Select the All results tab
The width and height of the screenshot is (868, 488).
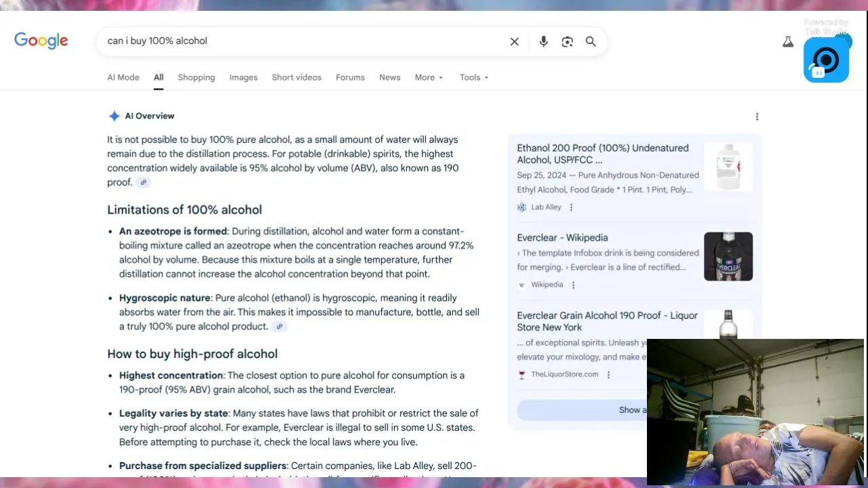158,77
